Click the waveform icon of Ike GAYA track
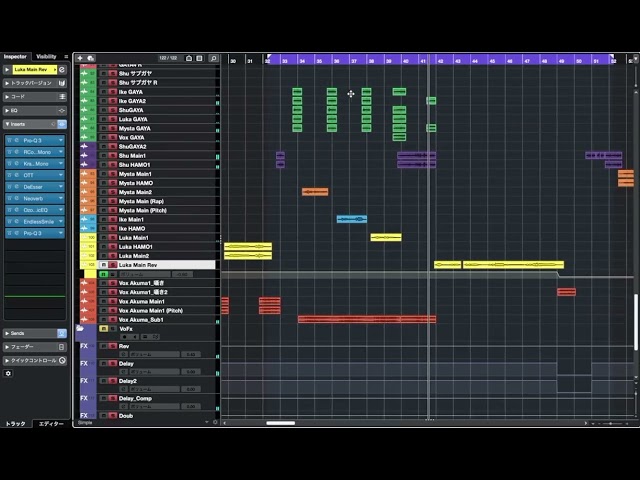Screen dimensions: 640x480 [84, 92]
